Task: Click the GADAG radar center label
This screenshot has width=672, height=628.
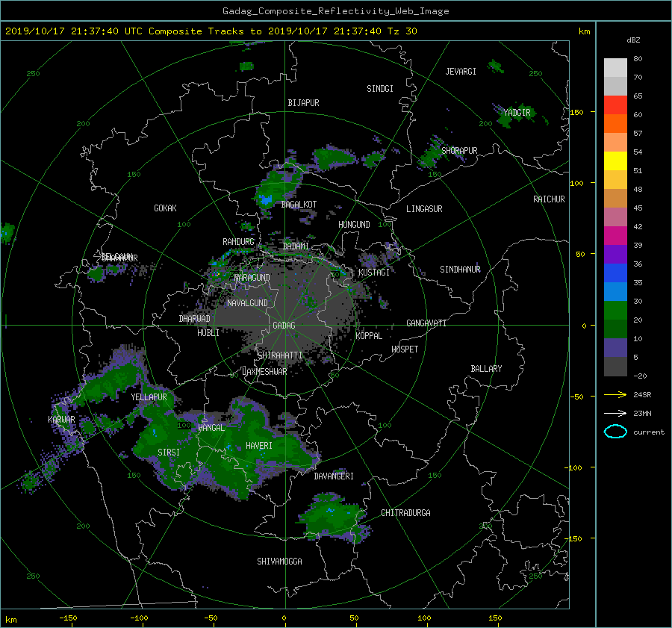Action: pyautogui.click(x=284, y=326)
